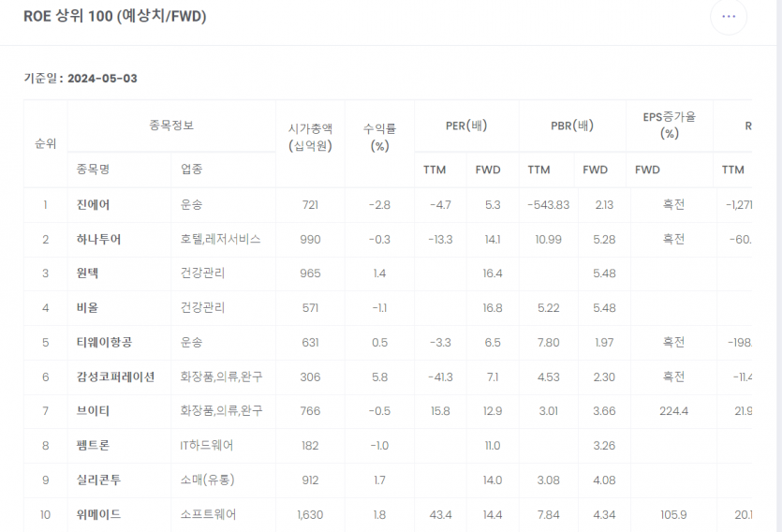782x532 pixels.
Task: Click 화장품,의류,완구 sector in 브이티 row
Action: [x=221, y=411]
